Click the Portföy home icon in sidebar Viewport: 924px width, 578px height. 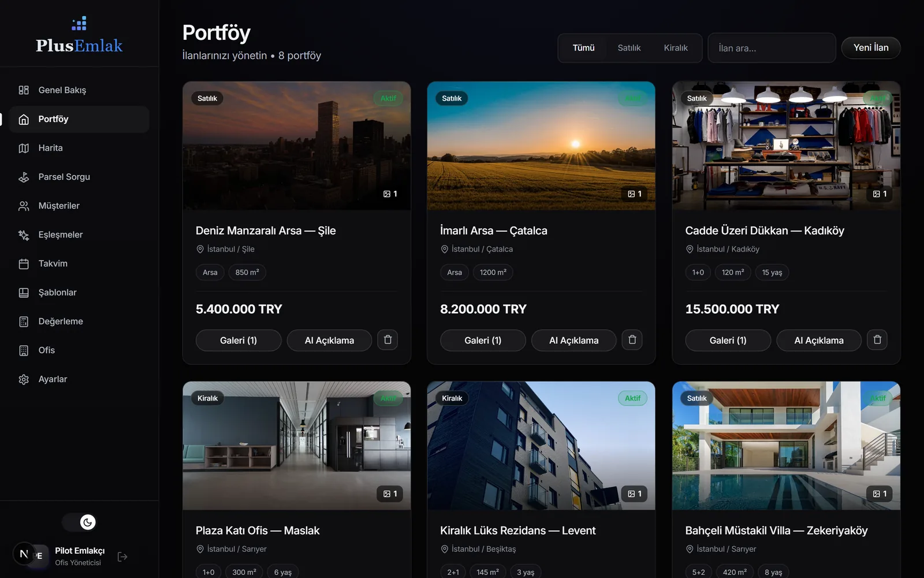click(x=24, y=119)
